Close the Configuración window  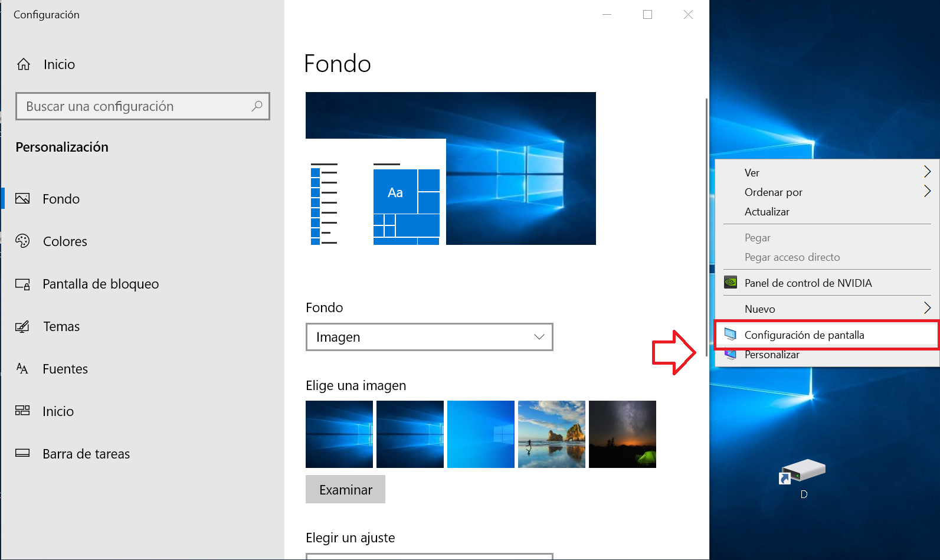pos(688,14)
